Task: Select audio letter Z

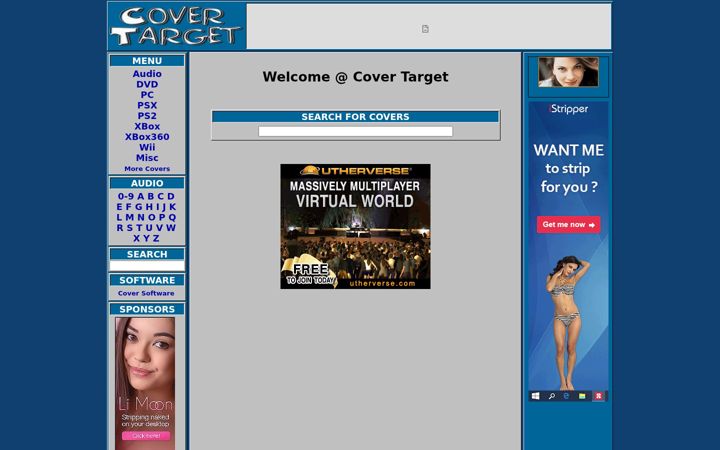Action: (156, 239)
